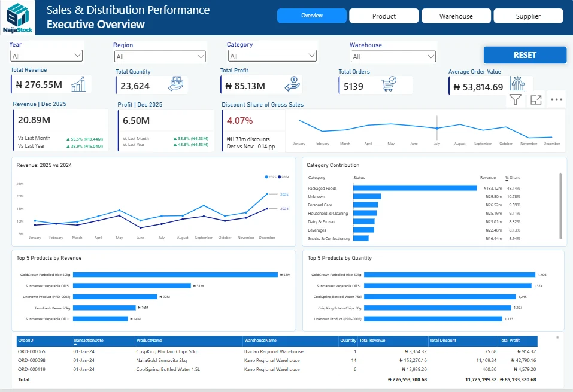The height and width of the screenshot is (392, 573).
Task: Open the Warehouse dropdown
Action: [393, 57]
